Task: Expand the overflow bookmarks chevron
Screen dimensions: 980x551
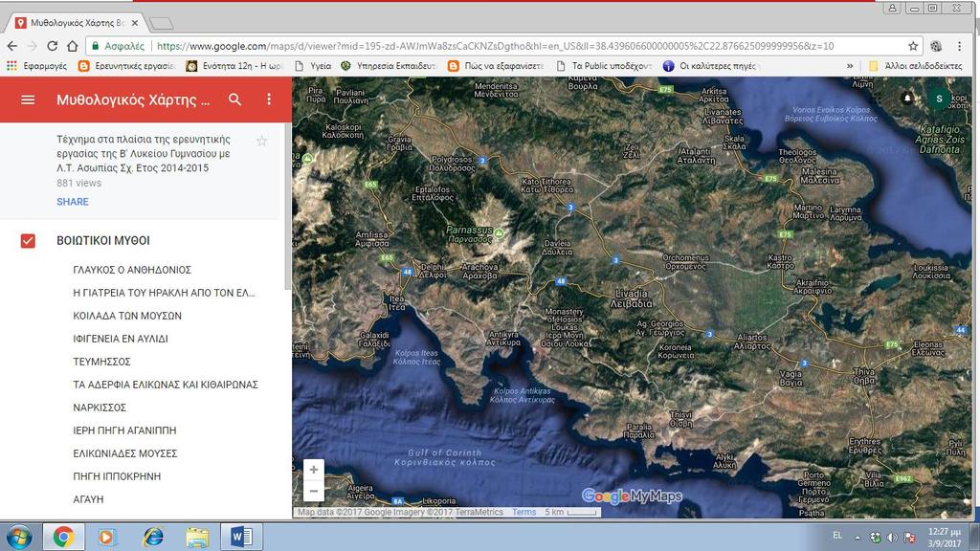Action: click(x=850, y=66)
